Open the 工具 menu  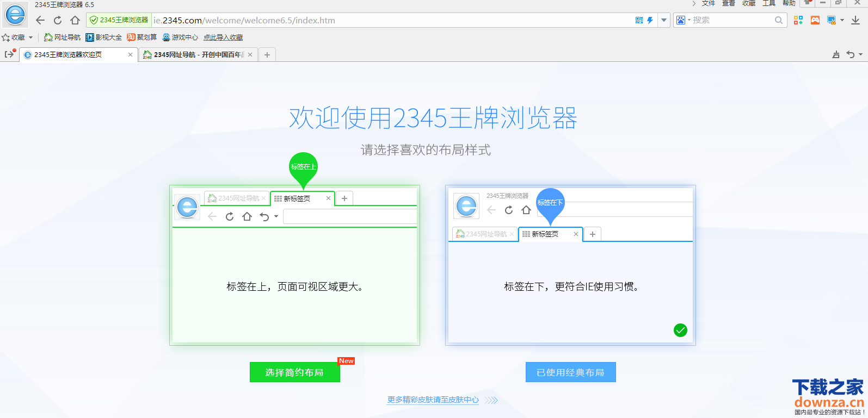click(769, 3)
